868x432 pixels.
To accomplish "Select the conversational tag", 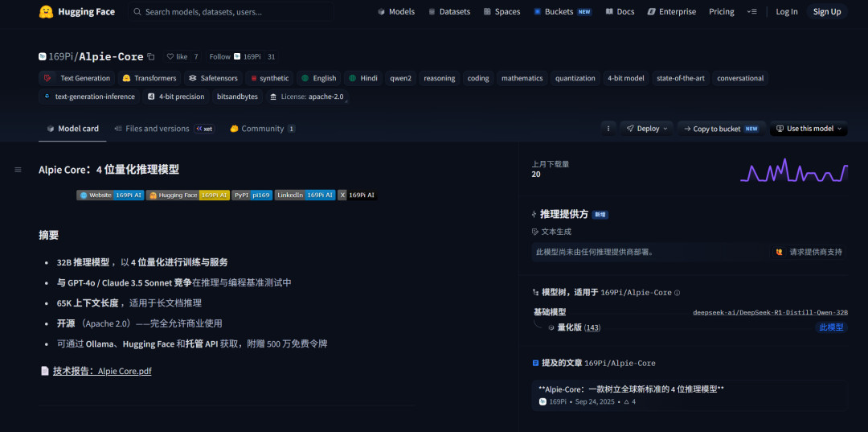I will tap(740, 78).
